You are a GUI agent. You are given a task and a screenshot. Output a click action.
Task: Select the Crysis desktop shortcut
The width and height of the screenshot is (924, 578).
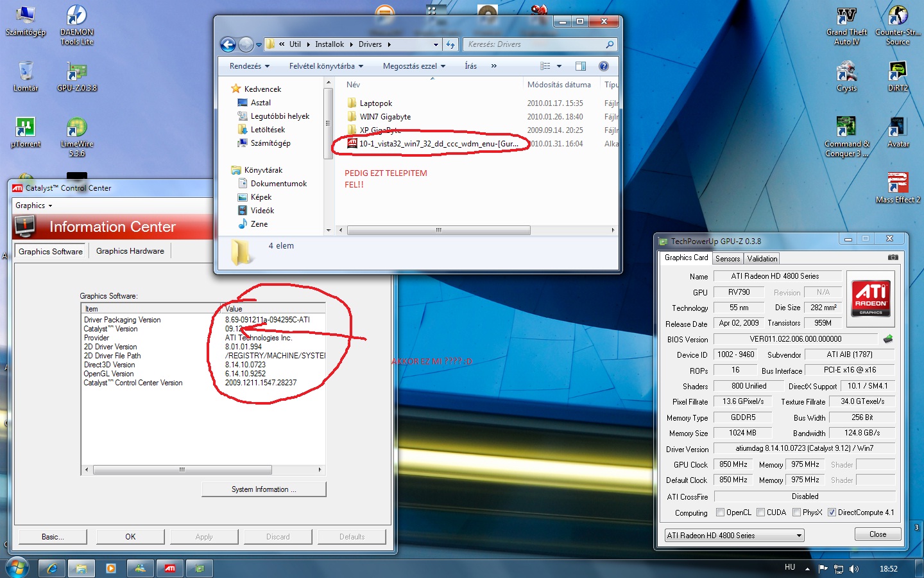[x=846, y=76]
